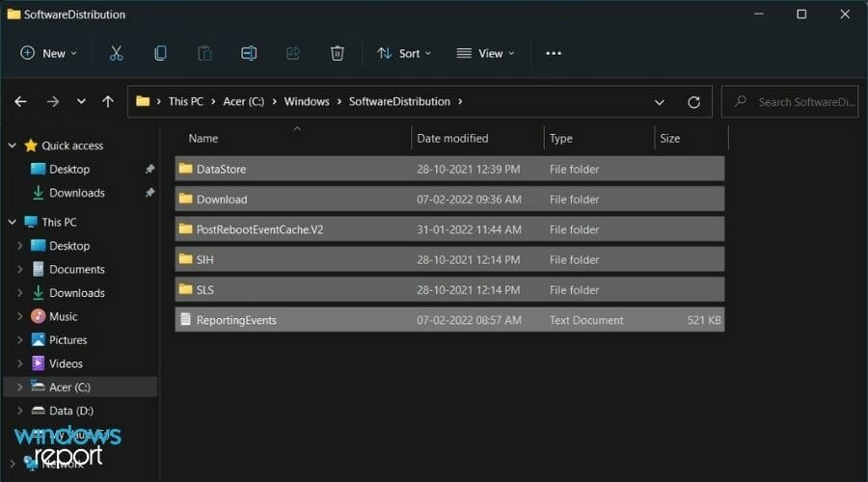Viewport: 868px width, 482px height.
Task: Select Desktop under This PC
Action: pos(69,245)
